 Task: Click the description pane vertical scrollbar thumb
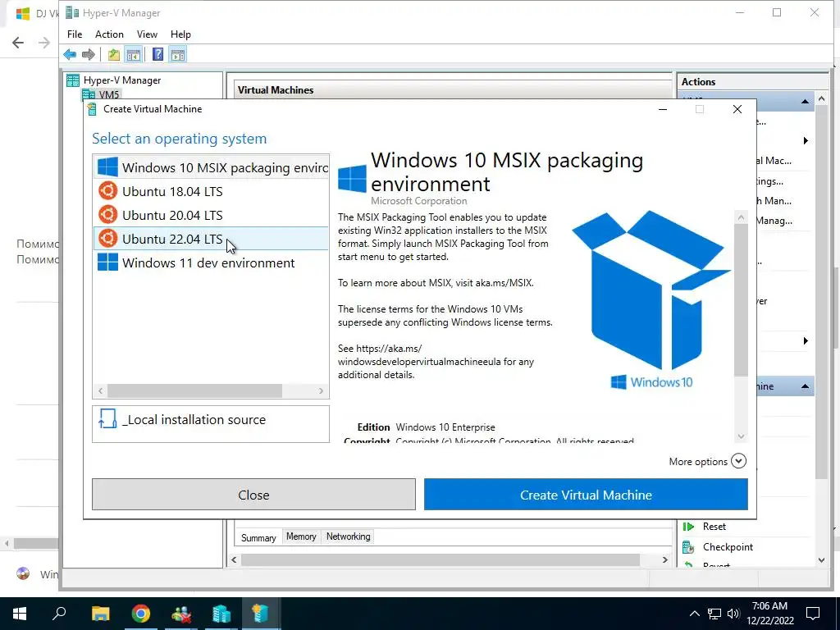(741, 300)
